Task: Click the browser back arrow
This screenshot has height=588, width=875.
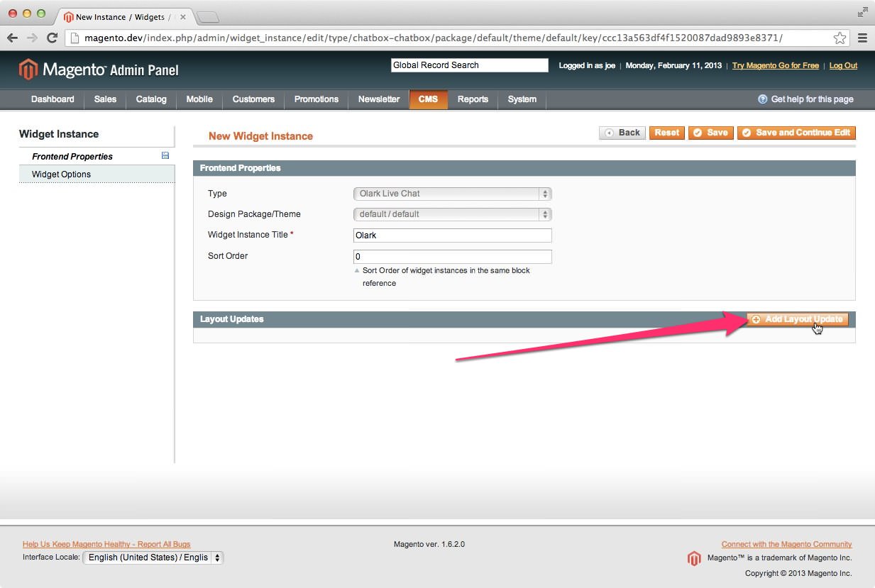Action: pos(13,38)
